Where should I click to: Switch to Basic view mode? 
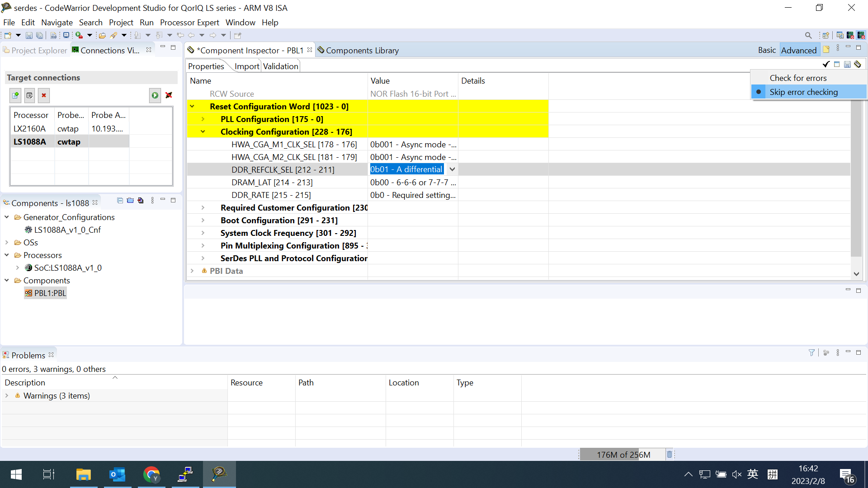coord(767,50)
